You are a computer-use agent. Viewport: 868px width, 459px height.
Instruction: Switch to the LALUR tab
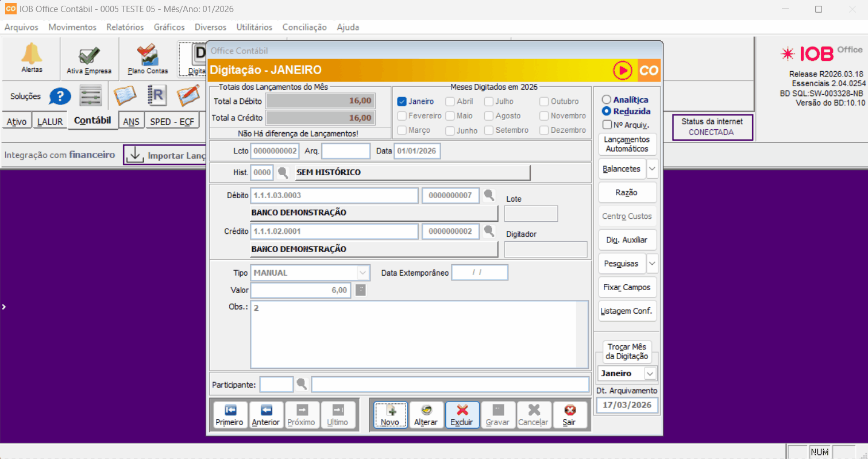[x=49, y=122]
